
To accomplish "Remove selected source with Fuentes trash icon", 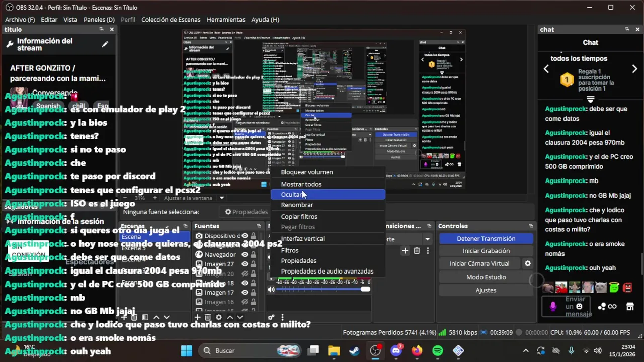I will [x=208, y=317].
